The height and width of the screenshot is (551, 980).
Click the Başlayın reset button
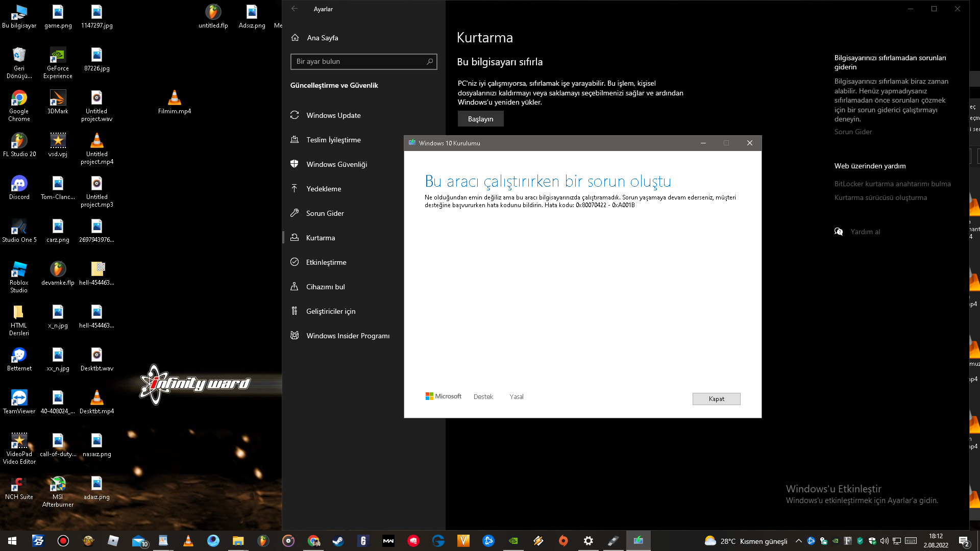(480, 119)
